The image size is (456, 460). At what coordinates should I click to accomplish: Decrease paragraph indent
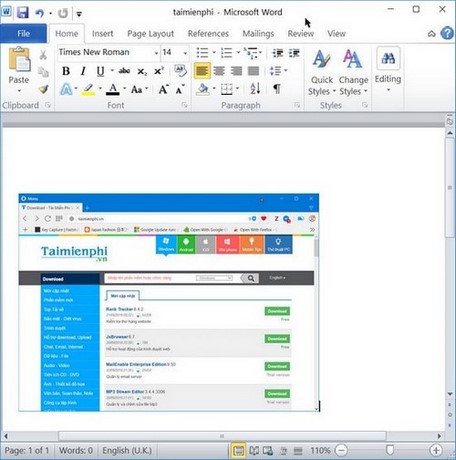277,53
